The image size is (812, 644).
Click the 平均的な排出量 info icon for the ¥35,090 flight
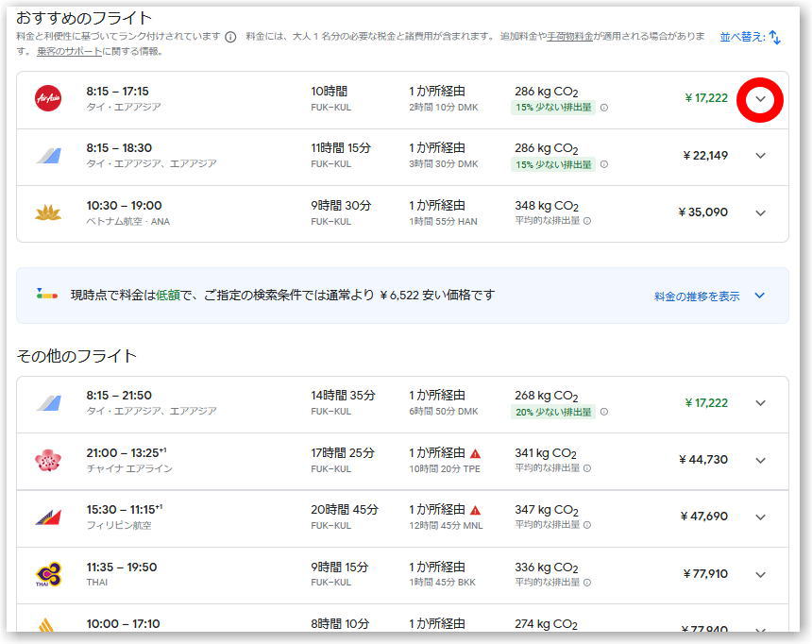point(587,221)
